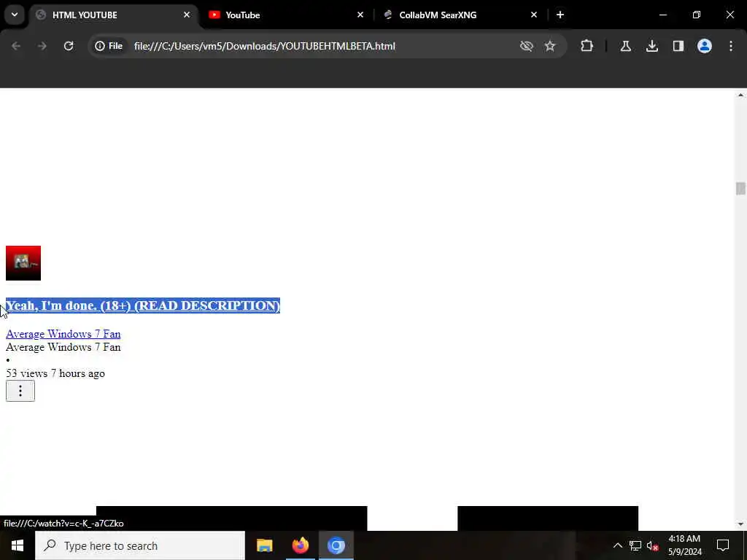Image resolution: width=747 pixels, height=560 pixels.
Task: Minimize the Chrome window
Action: (x=662, y=15)
